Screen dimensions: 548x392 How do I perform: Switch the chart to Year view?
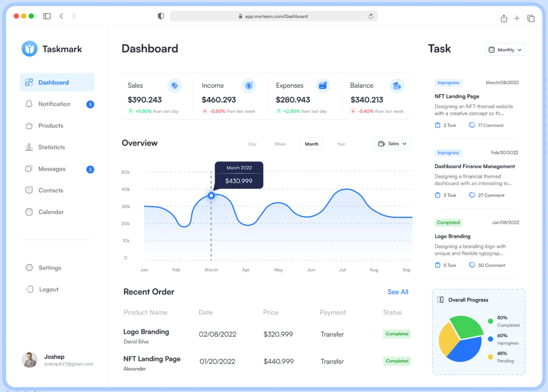pos(341,144)
